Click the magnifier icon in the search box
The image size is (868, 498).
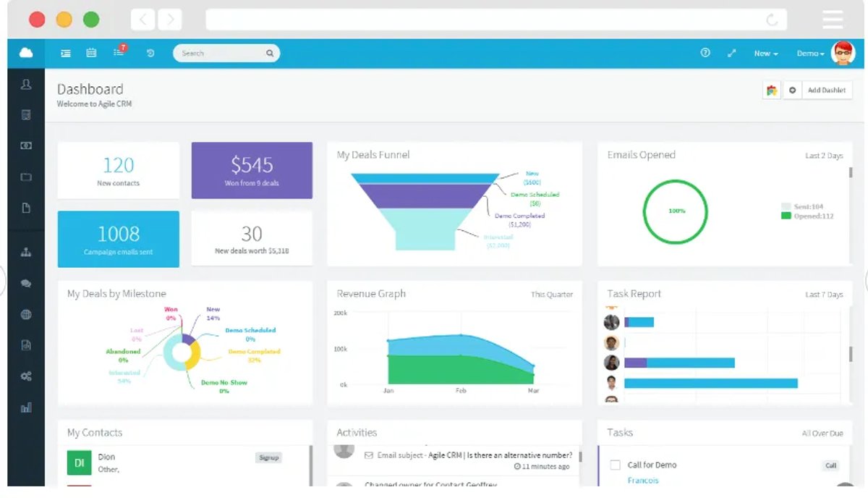coord(270,53)
